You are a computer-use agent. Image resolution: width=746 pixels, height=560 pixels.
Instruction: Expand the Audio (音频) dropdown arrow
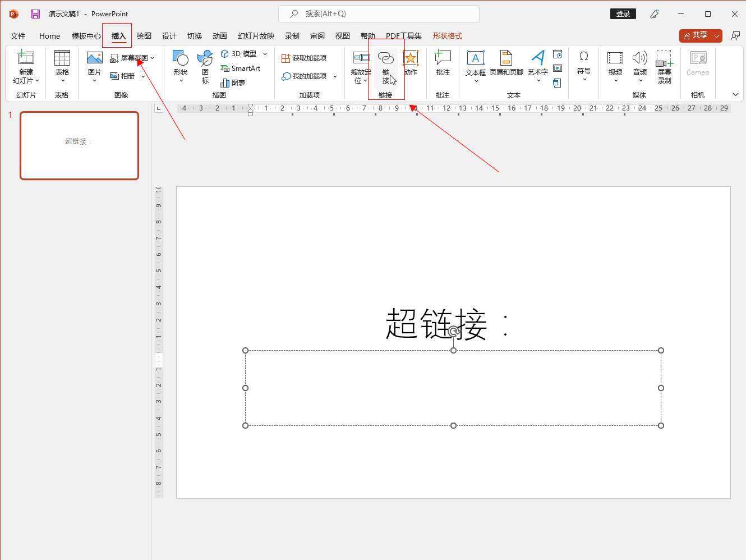pos(640,81)
